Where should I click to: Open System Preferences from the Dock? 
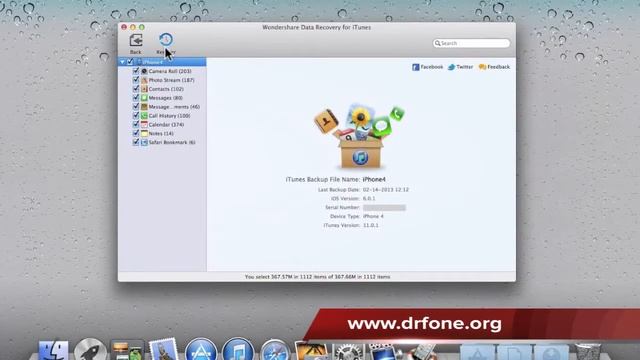(348, 352)
